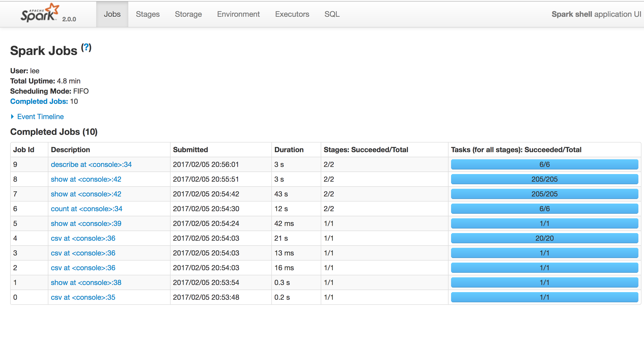Click the User: lee text
The width and height of the screenshot is (644, 343).
25,71
